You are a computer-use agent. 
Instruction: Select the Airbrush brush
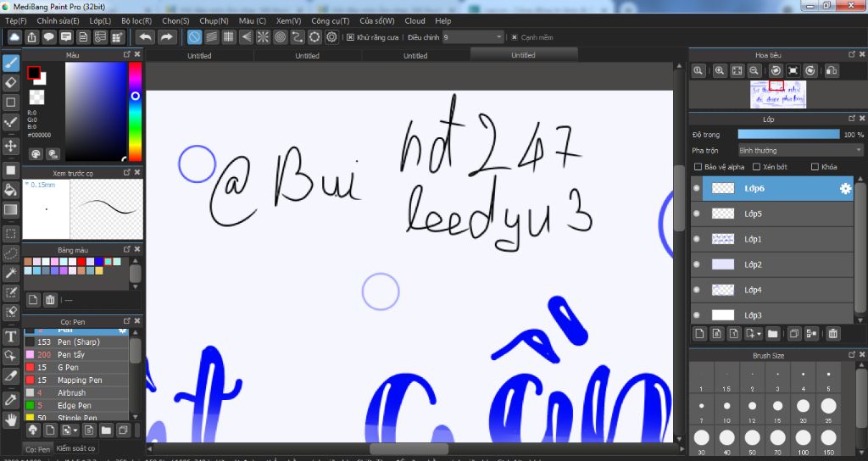[x=76, y=393]
